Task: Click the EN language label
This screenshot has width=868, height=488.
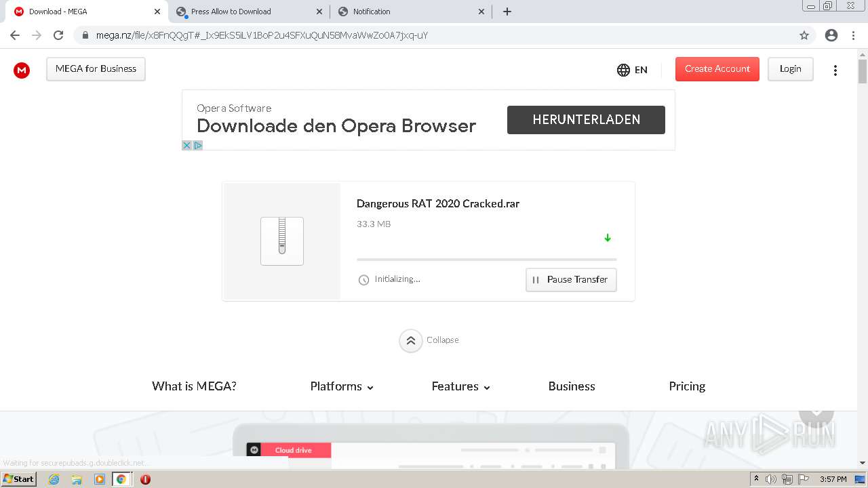Action: tap(641, 70)
